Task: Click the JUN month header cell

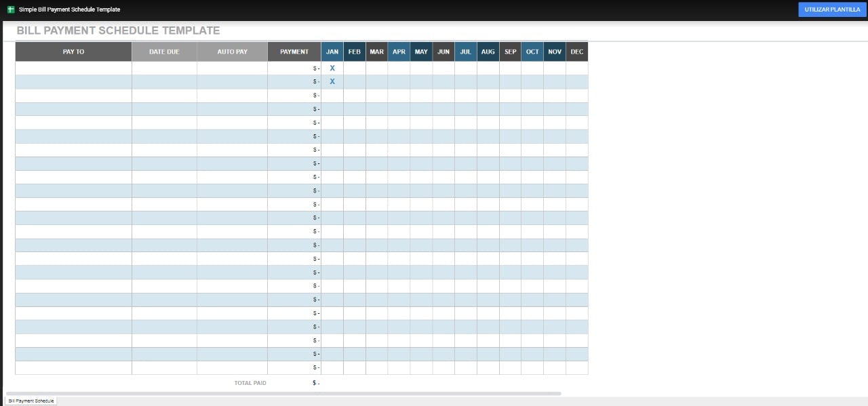Action: [x=443, y=52]
